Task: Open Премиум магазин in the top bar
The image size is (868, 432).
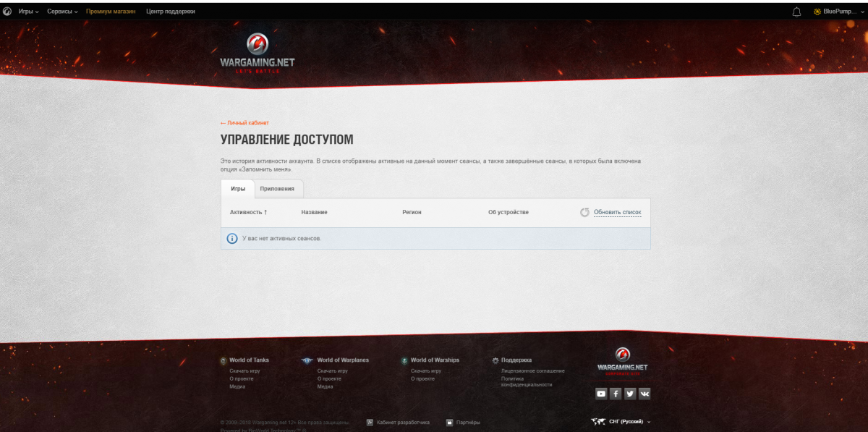Action: tap(111, 12)
